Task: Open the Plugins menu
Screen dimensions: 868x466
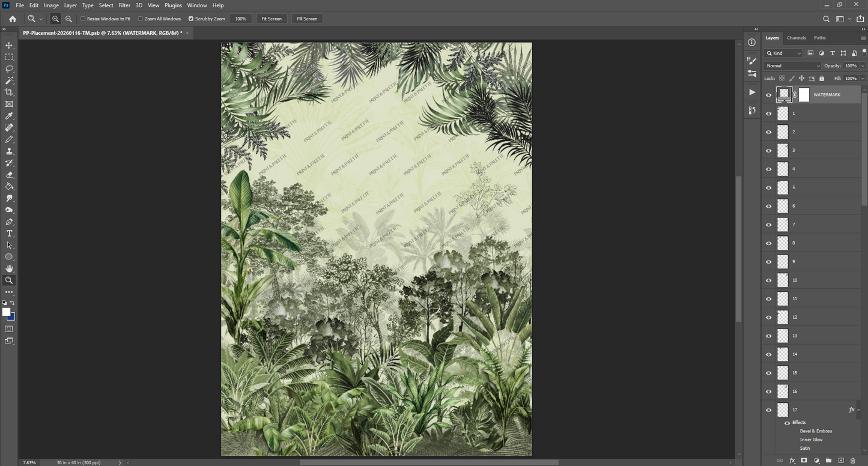Action: click(173, 5)
